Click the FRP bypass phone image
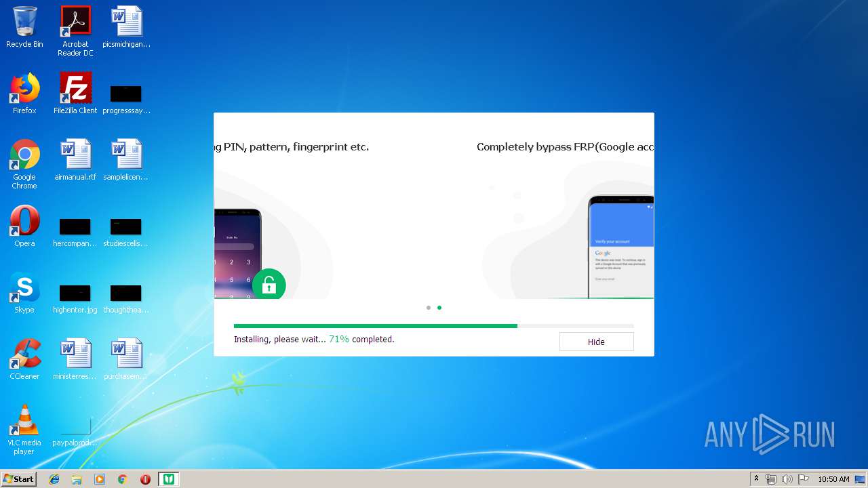This screenshot has width=868, height=488. pos(620,247)
